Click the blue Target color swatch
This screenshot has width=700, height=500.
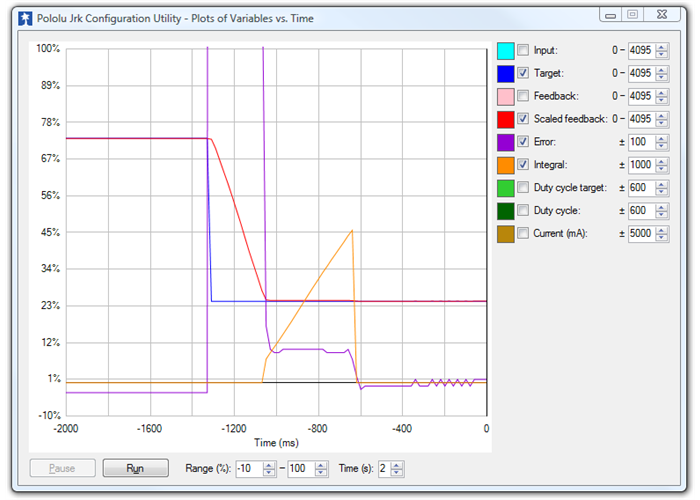(x=506, y=73)
